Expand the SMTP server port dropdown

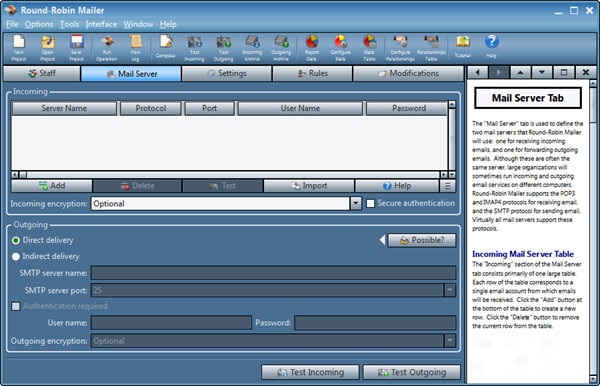450,290
